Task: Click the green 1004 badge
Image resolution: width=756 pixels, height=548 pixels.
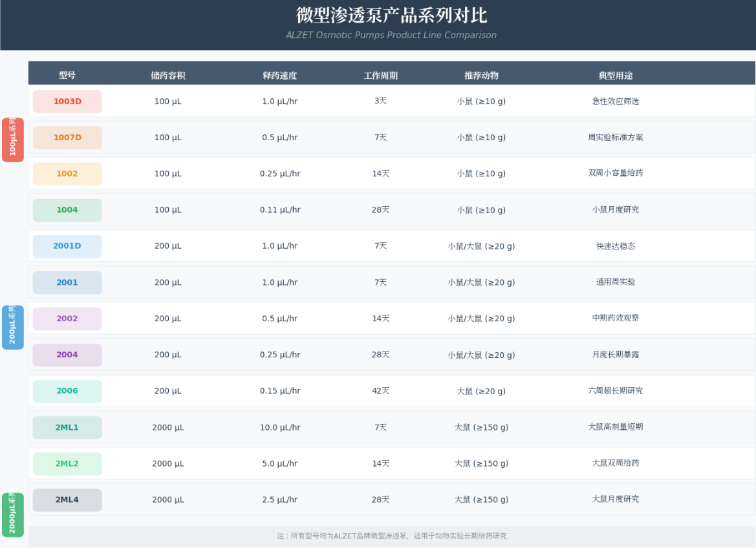Action: (x=67, y=209)
